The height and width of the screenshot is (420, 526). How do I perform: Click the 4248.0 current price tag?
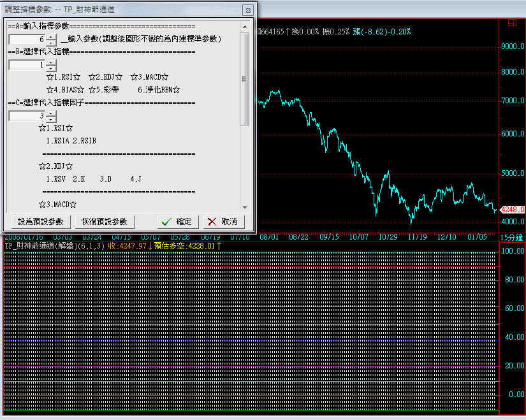pyautogui.click(x=512, y=210)
